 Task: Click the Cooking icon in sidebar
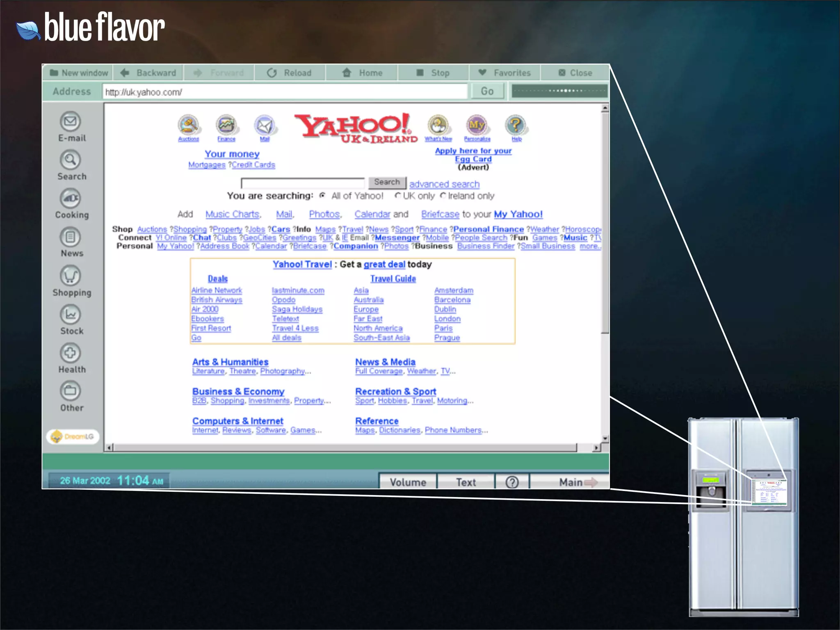click(x=71, y=199)
